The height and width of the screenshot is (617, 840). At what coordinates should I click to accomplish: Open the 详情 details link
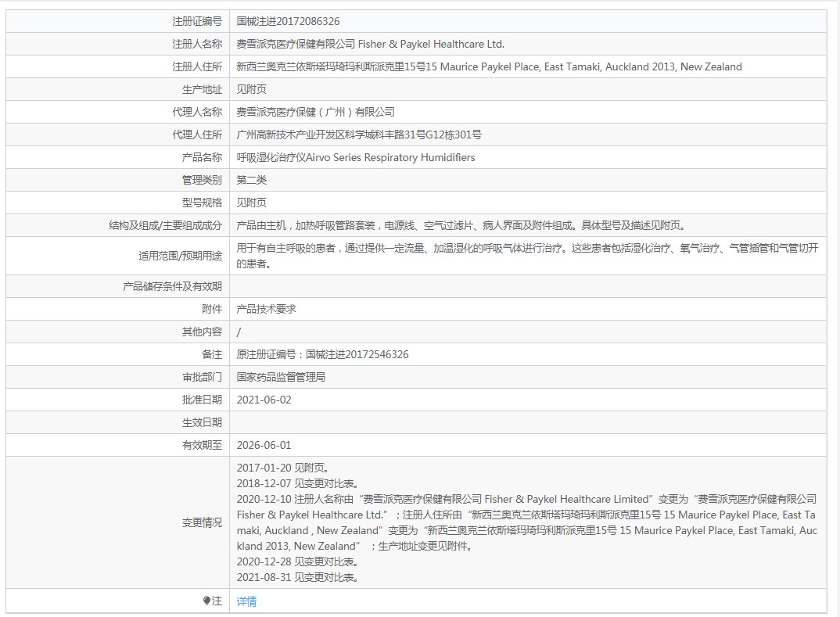pos(246,601)
